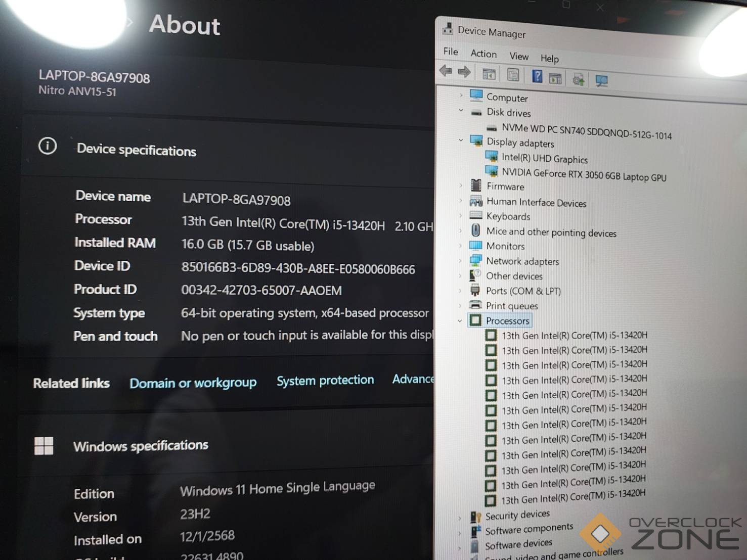Viewport: 747px width, 560px height.
Task: Click the Firmware category icon
Action: click(x=476, y=185)
